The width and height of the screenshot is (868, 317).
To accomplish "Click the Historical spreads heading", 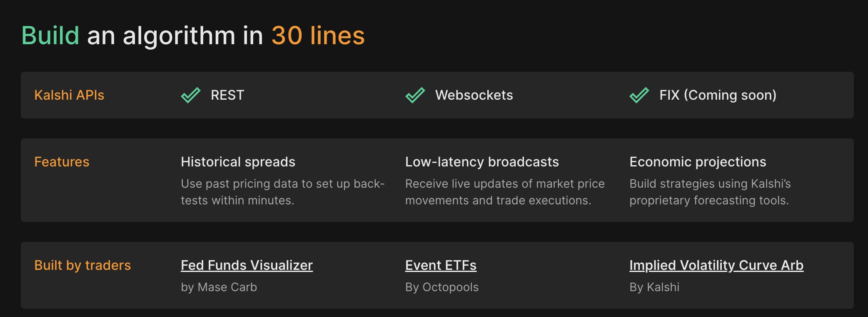I will [238, 162].
